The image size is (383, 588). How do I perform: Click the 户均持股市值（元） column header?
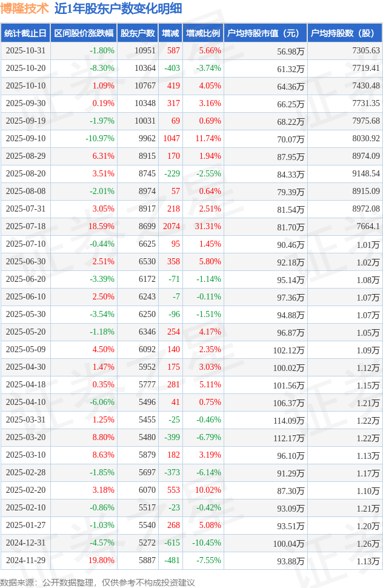265,33
